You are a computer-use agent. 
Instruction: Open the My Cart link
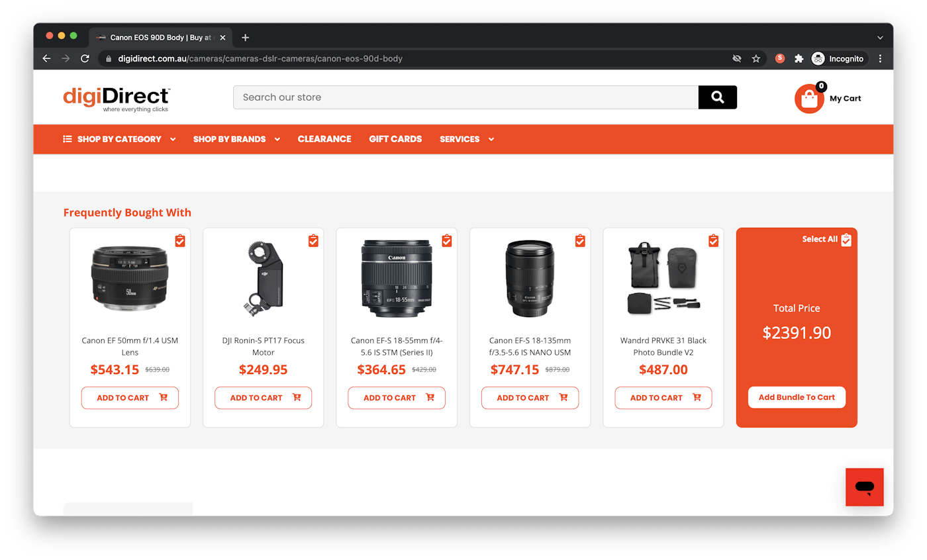[846, 99]
